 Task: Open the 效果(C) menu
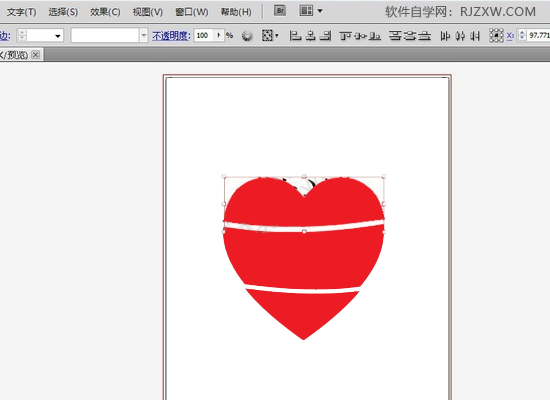click(x=105, y=12)
